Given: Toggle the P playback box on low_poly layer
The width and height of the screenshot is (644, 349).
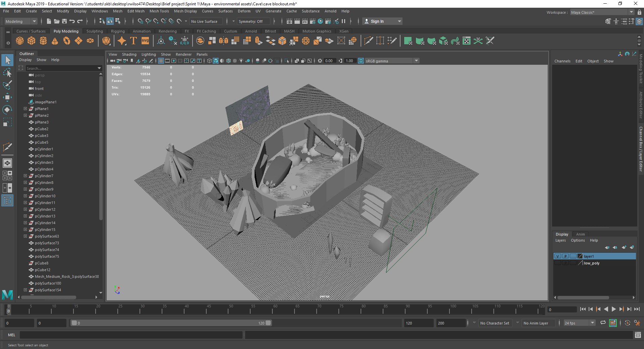Looking at the screenshot, I should (566, 263).
